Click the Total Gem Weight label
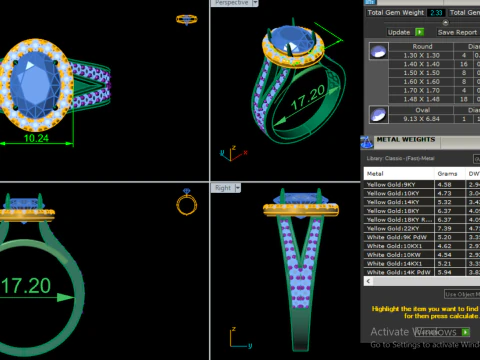This screenshot has height=360, width=480. pyautogui.click(x=395, y=13)
